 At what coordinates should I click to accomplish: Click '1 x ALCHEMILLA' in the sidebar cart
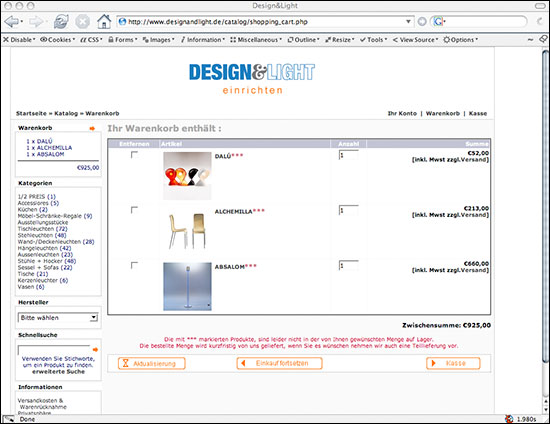pyautogui.click(x=49, y=148)
